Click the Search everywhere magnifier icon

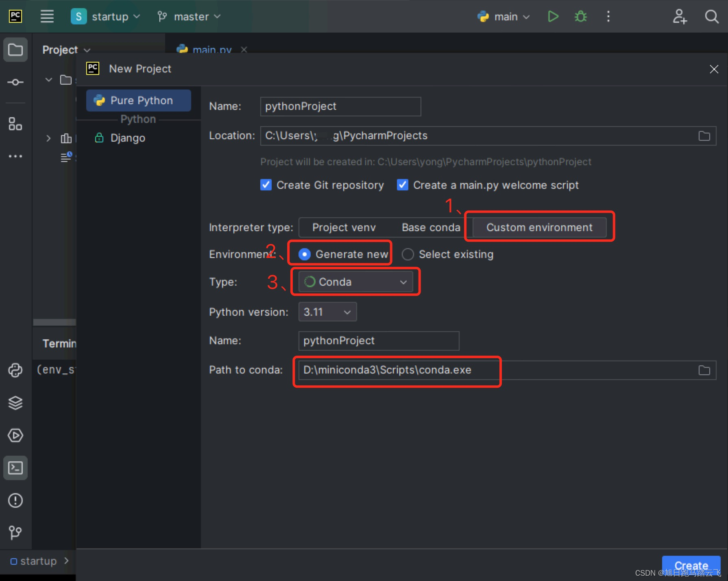click(712, 16)
